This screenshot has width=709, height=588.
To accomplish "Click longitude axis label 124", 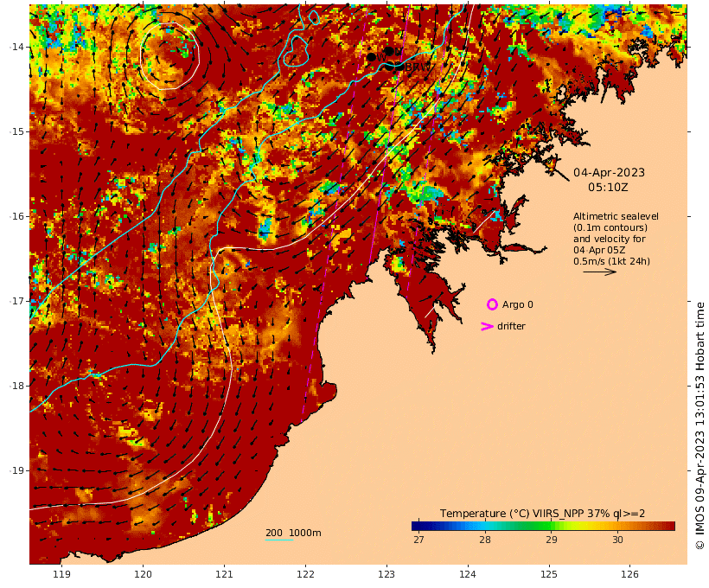I will point(468,574).
